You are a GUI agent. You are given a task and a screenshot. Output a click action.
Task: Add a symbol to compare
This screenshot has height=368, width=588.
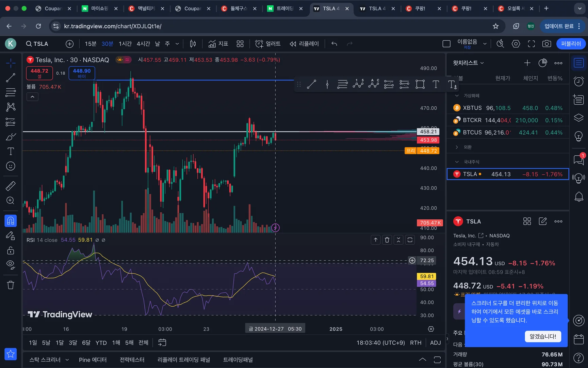click(x=69, y=44)
